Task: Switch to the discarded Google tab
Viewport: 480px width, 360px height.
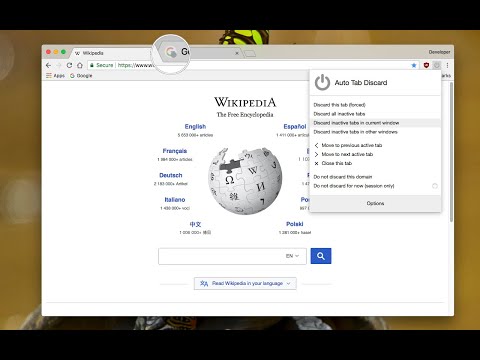Action: tap(200, 53)
